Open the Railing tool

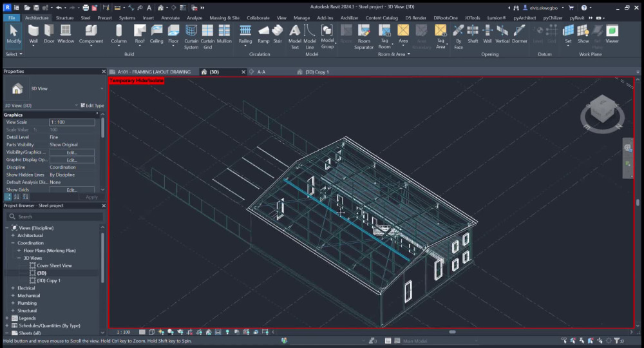pyautogui.click(x=245, y=34)
